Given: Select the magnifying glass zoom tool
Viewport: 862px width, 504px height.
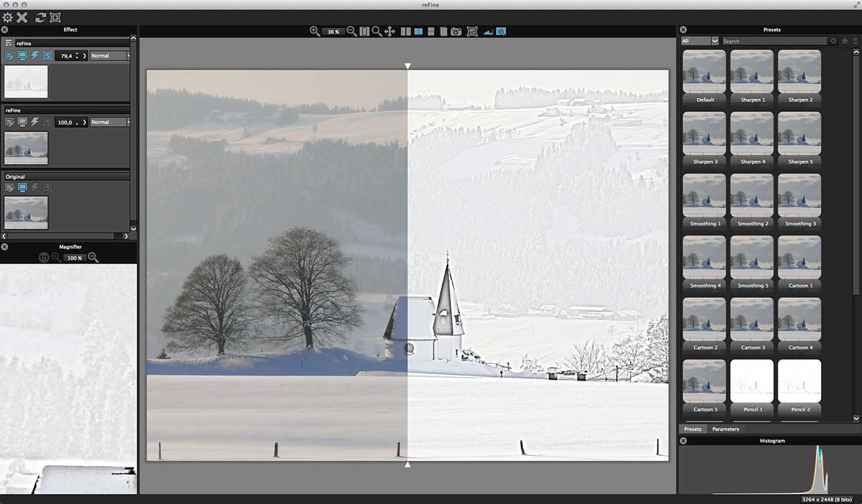Looking at the screenshot, I should 377,32.
